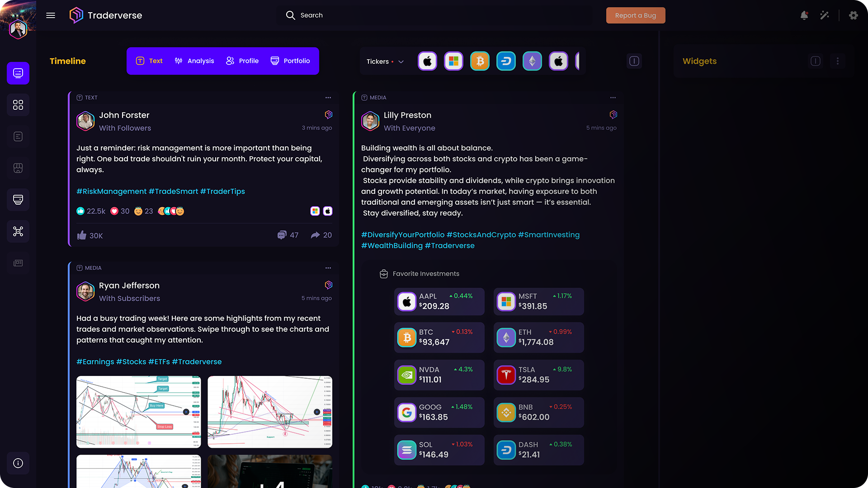Switch to the Analysis tab
Viewport: 868px width, 488px height.
pos(194,61)
